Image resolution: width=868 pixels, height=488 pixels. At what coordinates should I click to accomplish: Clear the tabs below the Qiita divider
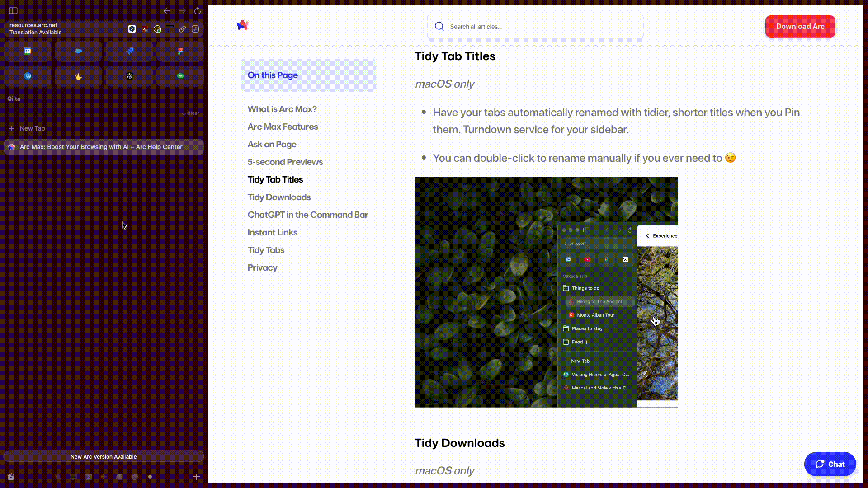point(191,113)
